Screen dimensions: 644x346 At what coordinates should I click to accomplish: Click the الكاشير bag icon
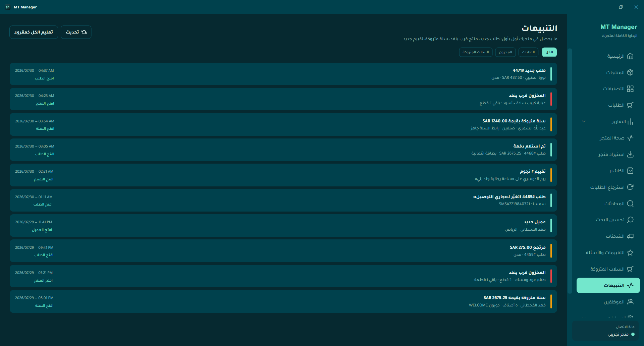point(630,171)
